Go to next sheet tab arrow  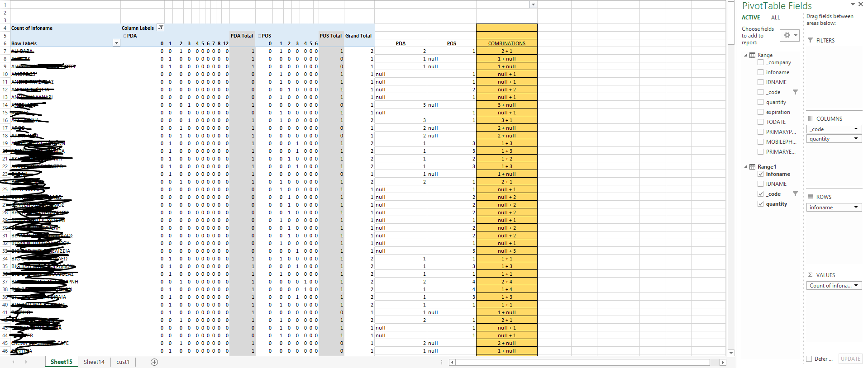26,362
